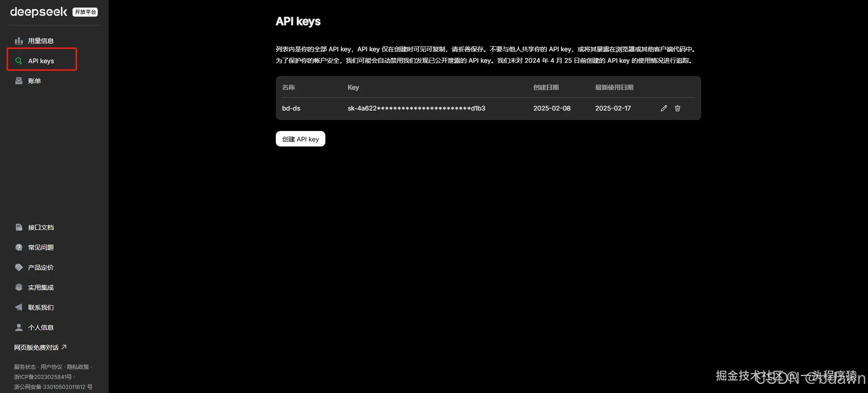Click the 接口文档 document icon
Viewport: 868px width, 393px height.
point(19,227)
